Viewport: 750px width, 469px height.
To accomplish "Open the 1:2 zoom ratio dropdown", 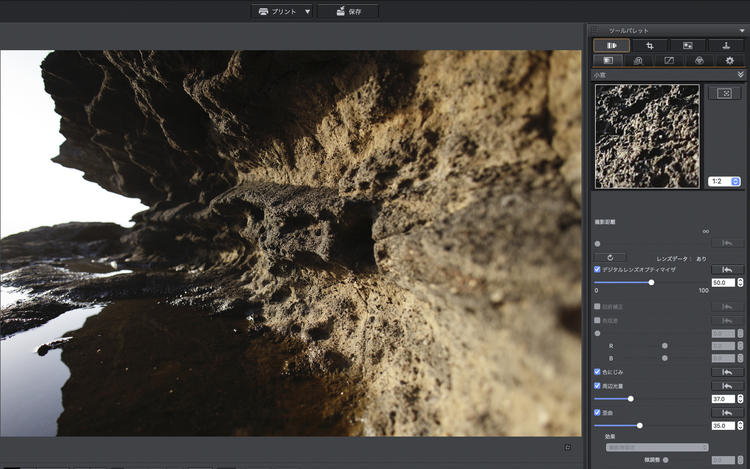I will [x=723, y=181].
